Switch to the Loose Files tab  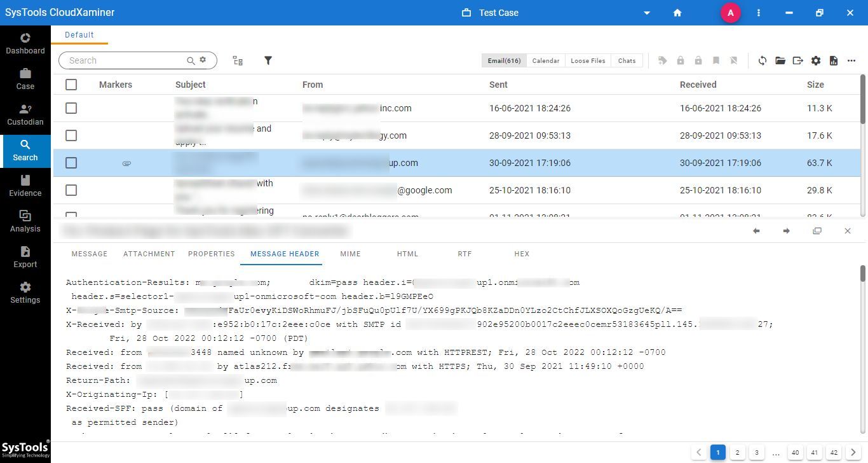[x=588, y=60]
